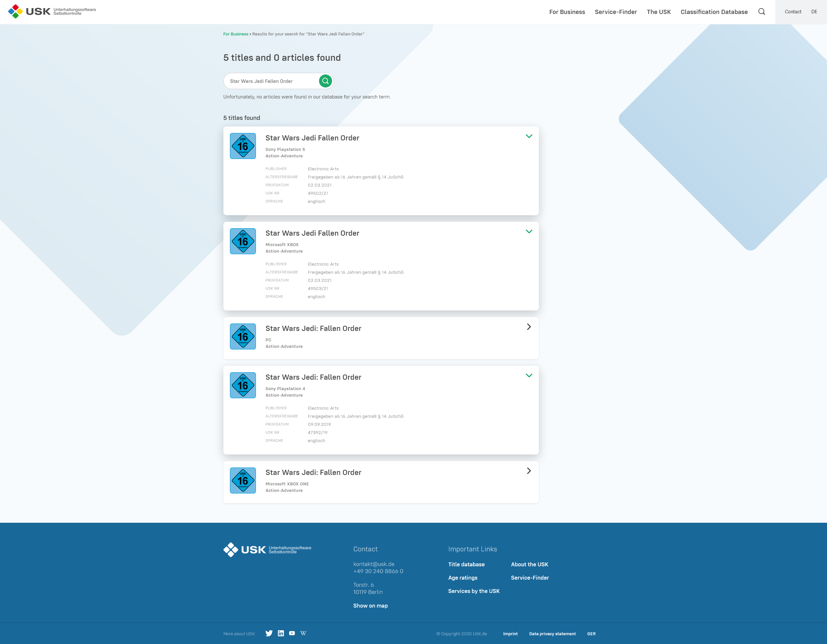Image resolution: width=827 pixels, height=644 pixels.
Task: Click the GER language link in footer
Action: coord(591,634)
